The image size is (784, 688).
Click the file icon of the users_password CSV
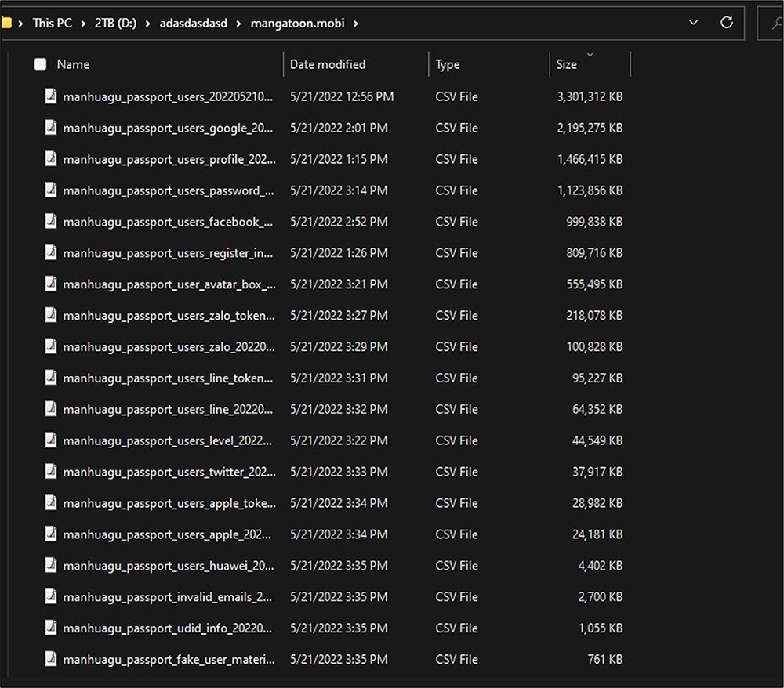tap(50, 190)
